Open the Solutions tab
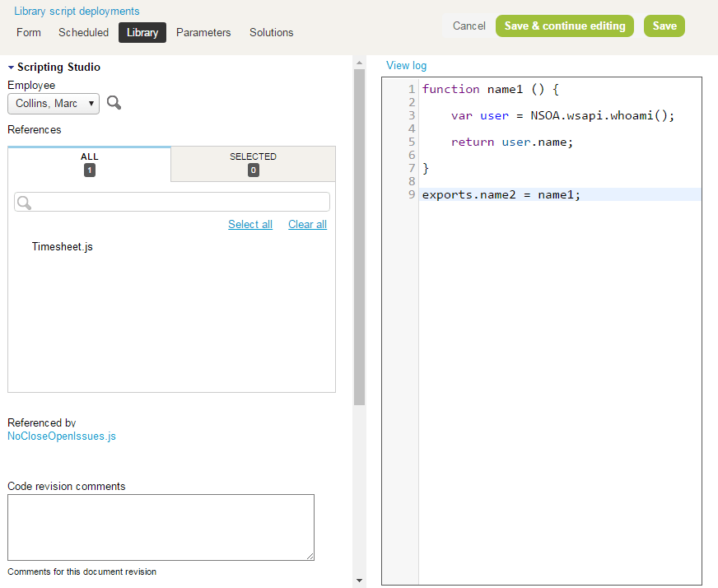718x588 pixels. [x=271, y=32]
